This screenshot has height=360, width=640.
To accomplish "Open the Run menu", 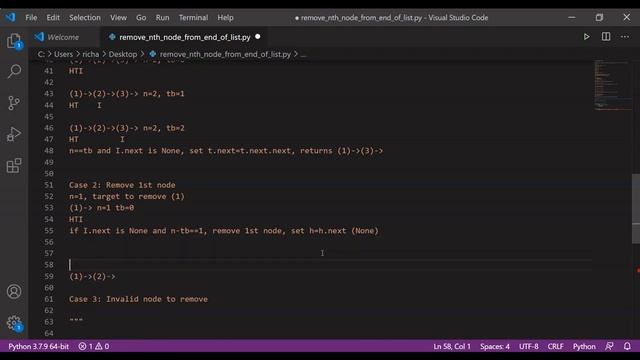I will click(162, 18).
